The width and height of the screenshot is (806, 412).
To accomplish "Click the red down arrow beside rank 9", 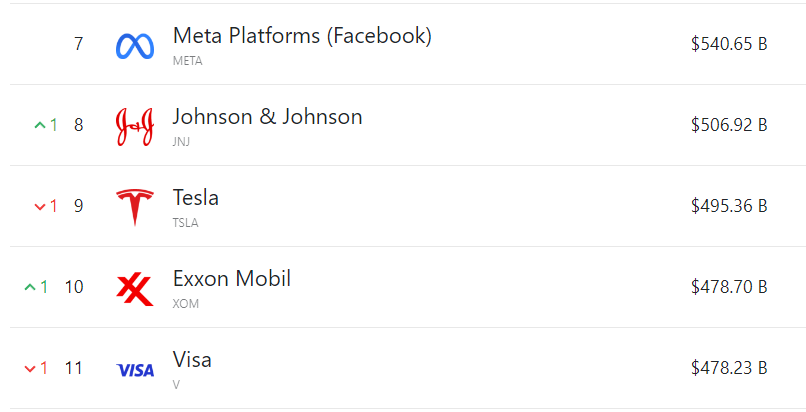I will click(40, 206).
